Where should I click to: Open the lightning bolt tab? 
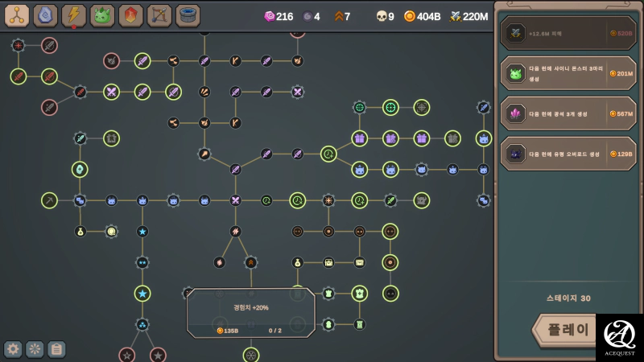pos(74,15)
